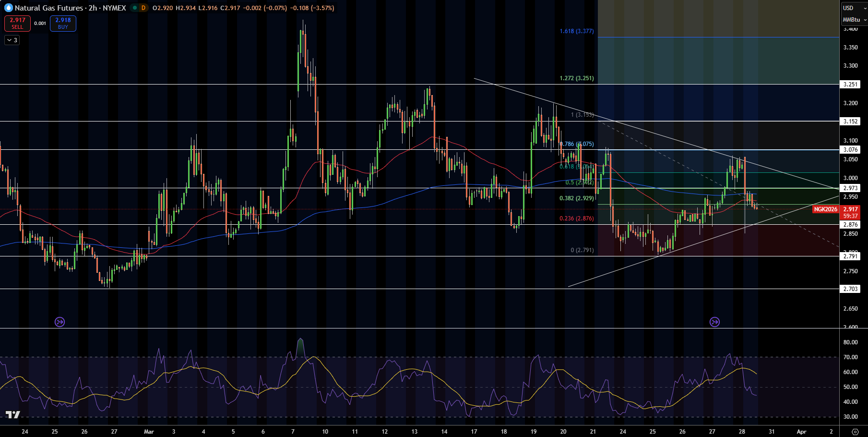Click the right contract rollover marker icon

tap(714, 322)
